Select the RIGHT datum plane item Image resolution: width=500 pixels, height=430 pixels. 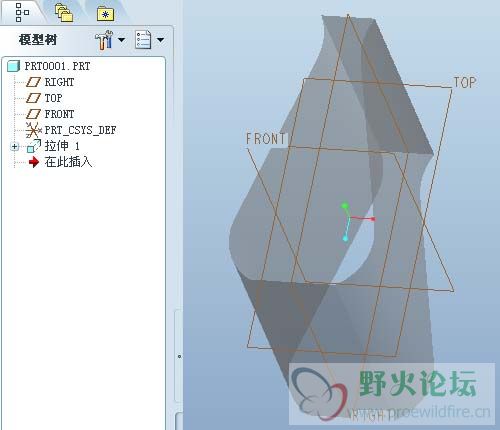coord(59,82)
